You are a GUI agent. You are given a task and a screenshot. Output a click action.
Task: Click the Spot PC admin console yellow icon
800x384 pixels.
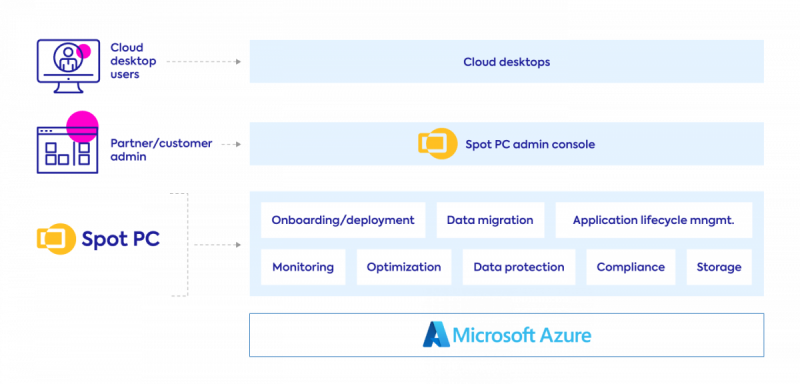click(x=437, y=143)
